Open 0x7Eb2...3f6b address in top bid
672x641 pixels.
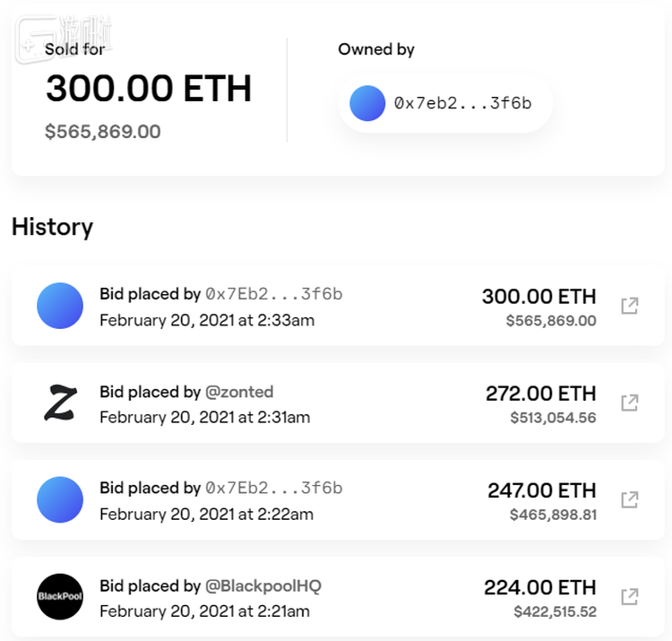[x=273, y=294]
